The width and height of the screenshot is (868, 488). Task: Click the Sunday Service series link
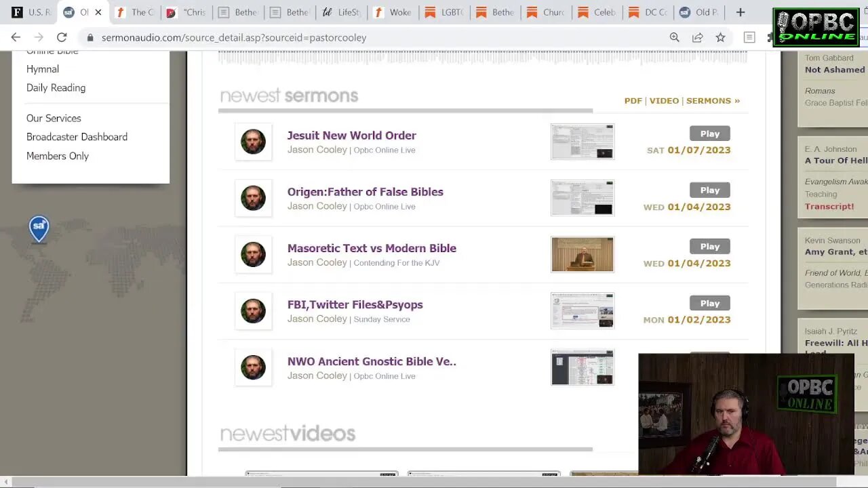(x=382, y=319)
